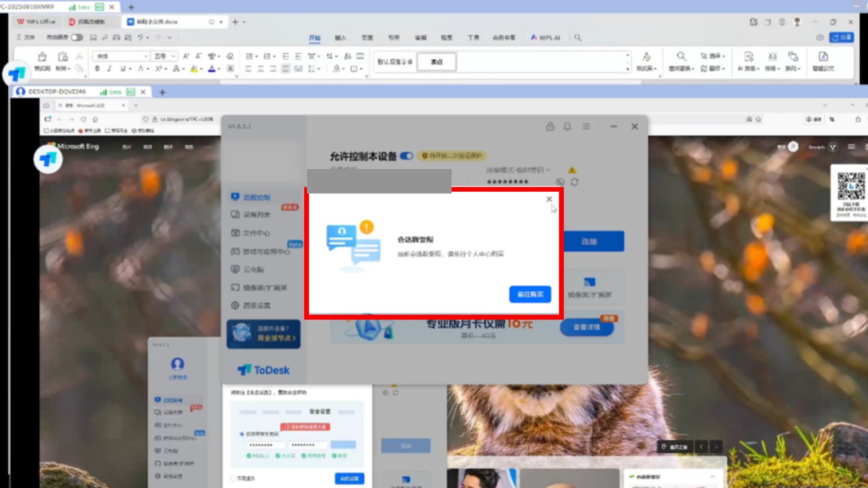Switch to 插入 ribbon tab
868x488 pixels.
point(340,38)
